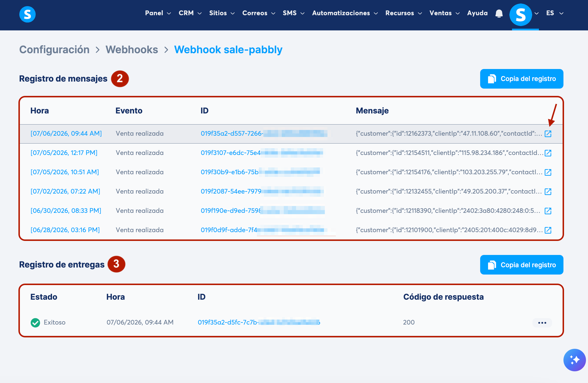The image size is (588, 383).
Task: Open message details for the 03:16 PM row
Action: tap(548, 230)
